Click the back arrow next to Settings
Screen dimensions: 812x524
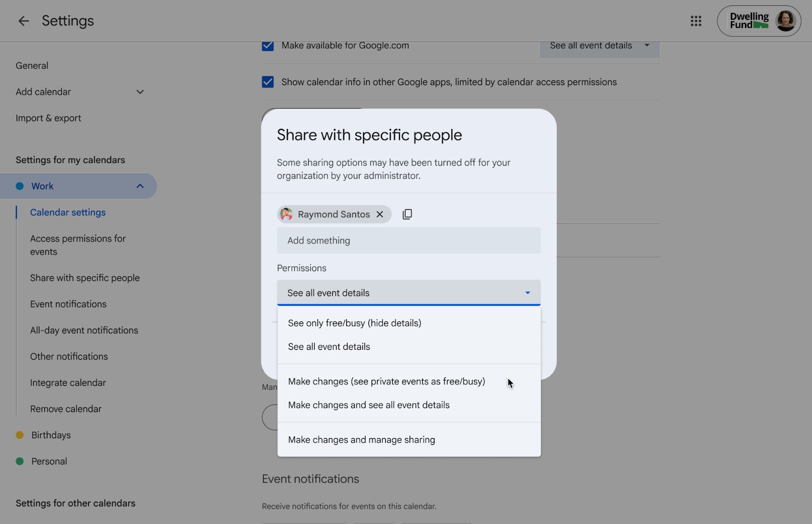click(23, 21)
